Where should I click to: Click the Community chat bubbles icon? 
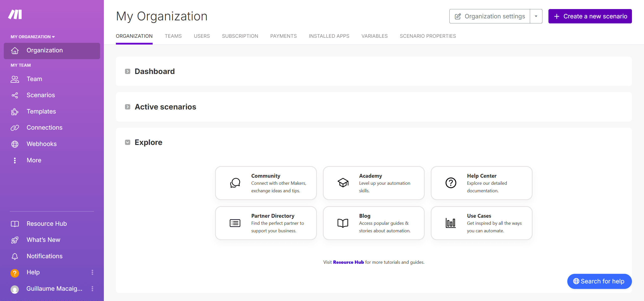(x=235, y=183)
